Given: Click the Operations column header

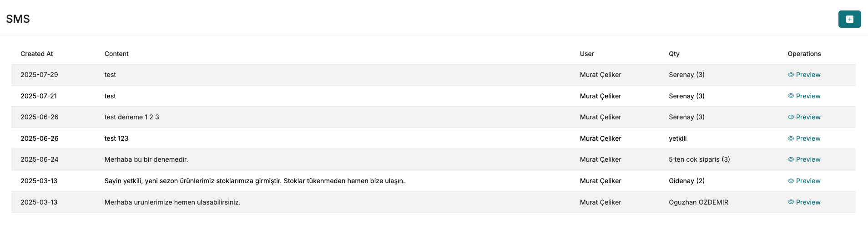Looking at the screenshot, I should (x=804, y=54).
